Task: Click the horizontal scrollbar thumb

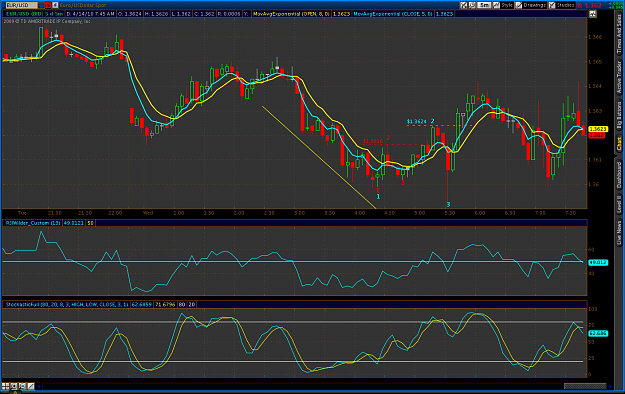Action: click(585, 386)
